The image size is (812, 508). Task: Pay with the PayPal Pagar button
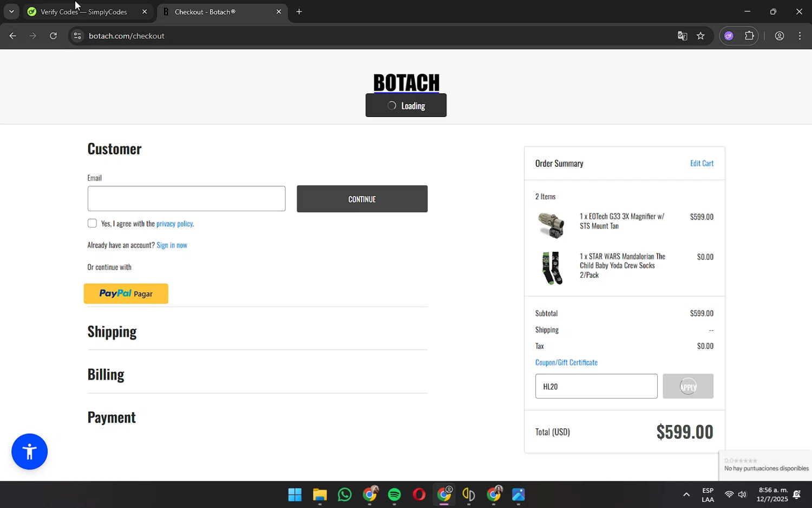126,294
